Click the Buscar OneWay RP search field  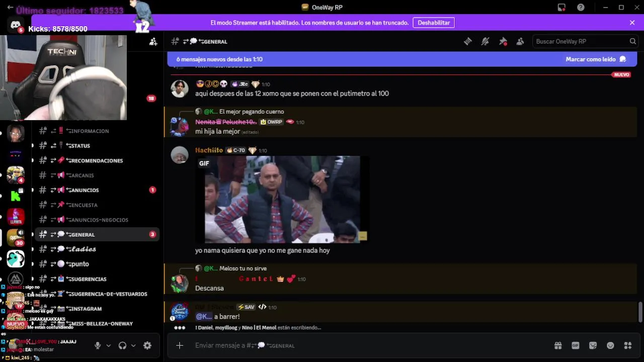586,41
